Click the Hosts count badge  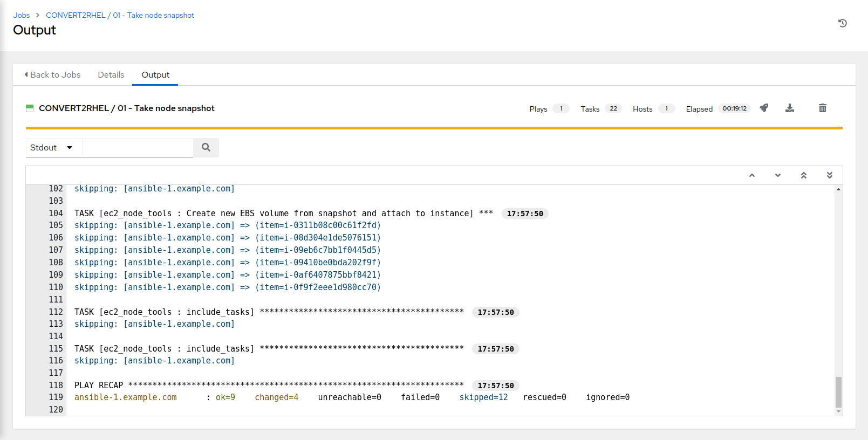coord(666,108)
